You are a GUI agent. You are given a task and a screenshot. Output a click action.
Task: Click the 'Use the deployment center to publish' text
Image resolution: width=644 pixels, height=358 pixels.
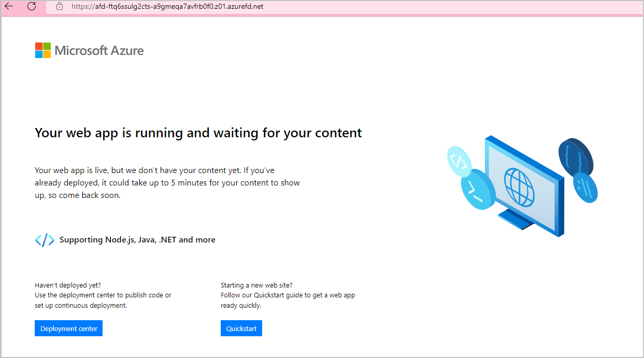[x=102, y=295]
